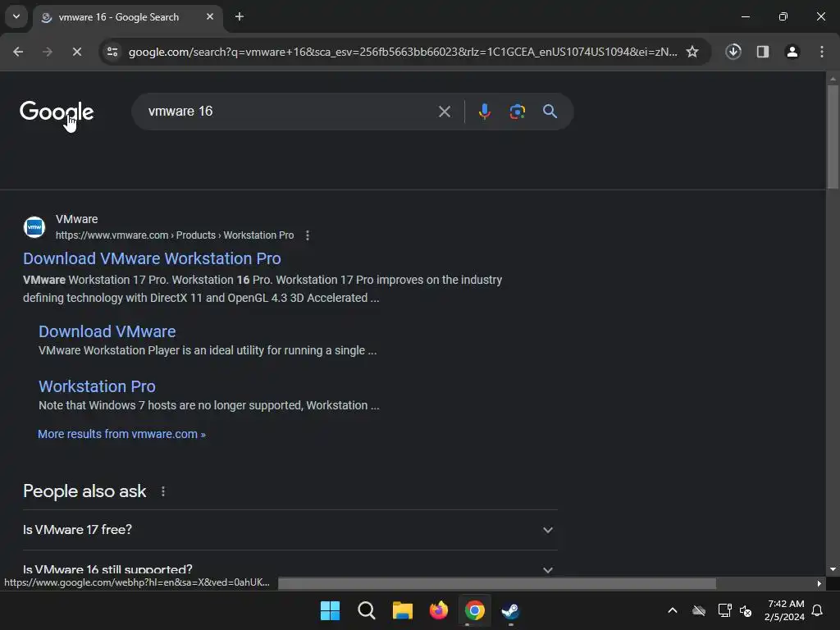Viewport: 840px width, 630px height.
Task: Clear the search box text
Action: coord(444,112)
